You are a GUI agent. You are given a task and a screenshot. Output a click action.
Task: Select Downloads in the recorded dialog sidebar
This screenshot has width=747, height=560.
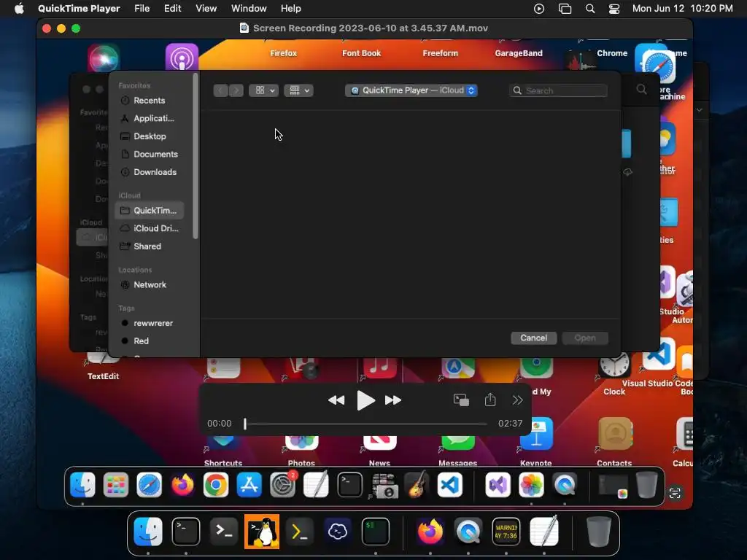point(149,172)
